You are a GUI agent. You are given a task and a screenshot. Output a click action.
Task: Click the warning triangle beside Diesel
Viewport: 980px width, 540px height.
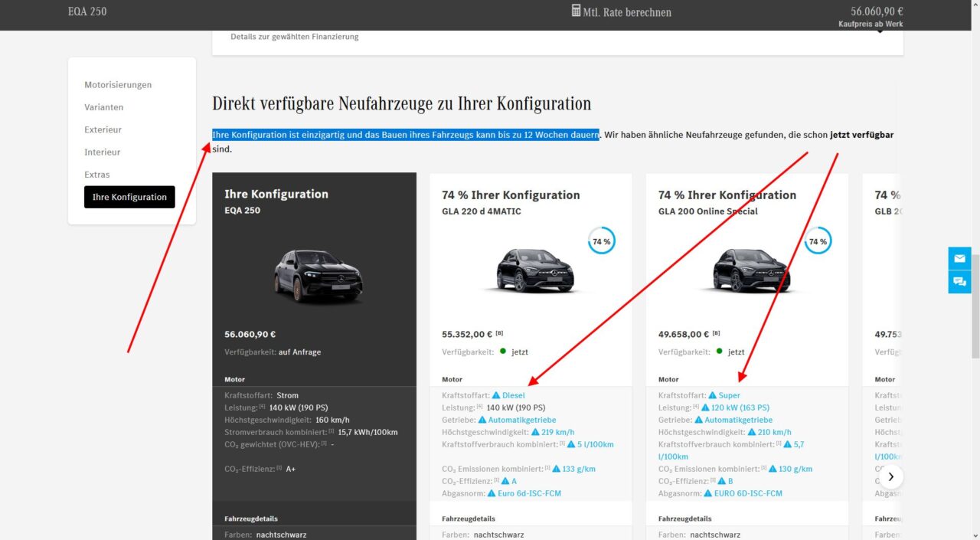tap(496, 395)
